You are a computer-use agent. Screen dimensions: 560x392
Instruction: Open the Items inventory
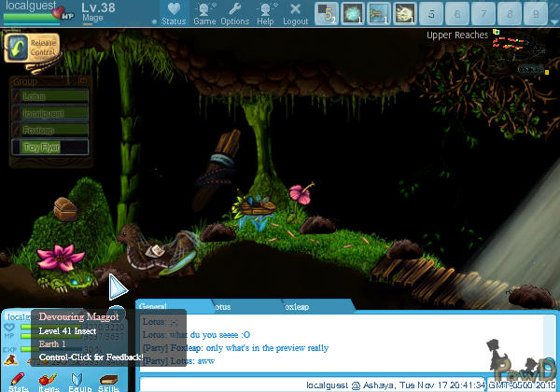click(x=49, y=382)
